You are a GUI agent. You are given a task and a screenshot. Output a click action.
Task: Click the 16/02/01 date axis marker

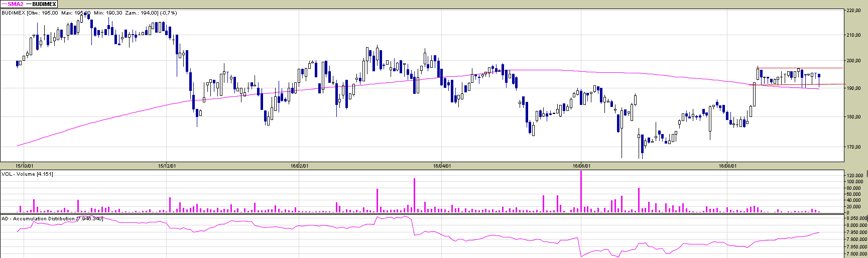(300, 165)
